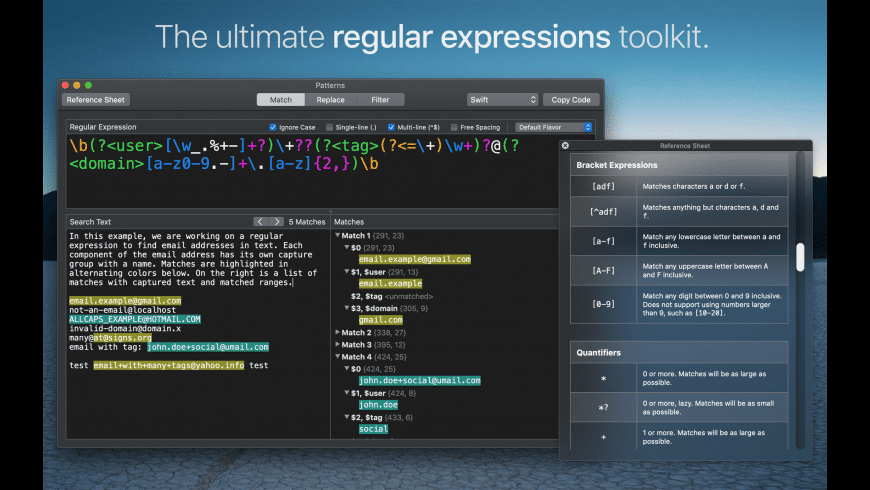Viewport: 870px width, 490px height.
Task: Enable the Single-line checkbox
Action: (330, 128)
